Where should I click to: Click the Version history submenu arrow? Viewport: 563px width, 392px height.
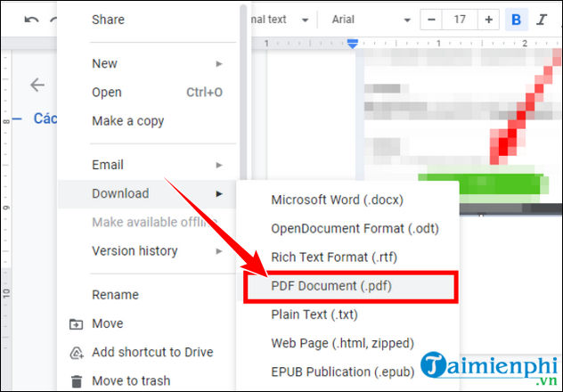point(218,251)
